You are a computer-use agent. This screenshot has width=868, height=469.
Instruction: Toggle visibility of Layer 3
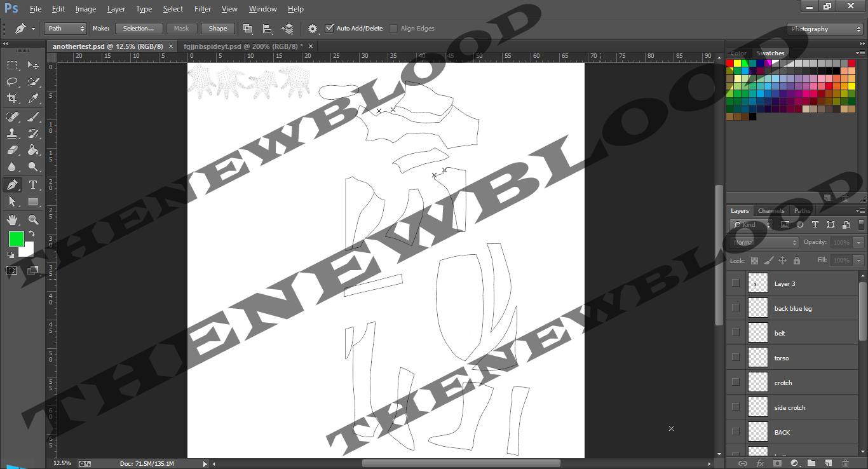click(736, 283)
